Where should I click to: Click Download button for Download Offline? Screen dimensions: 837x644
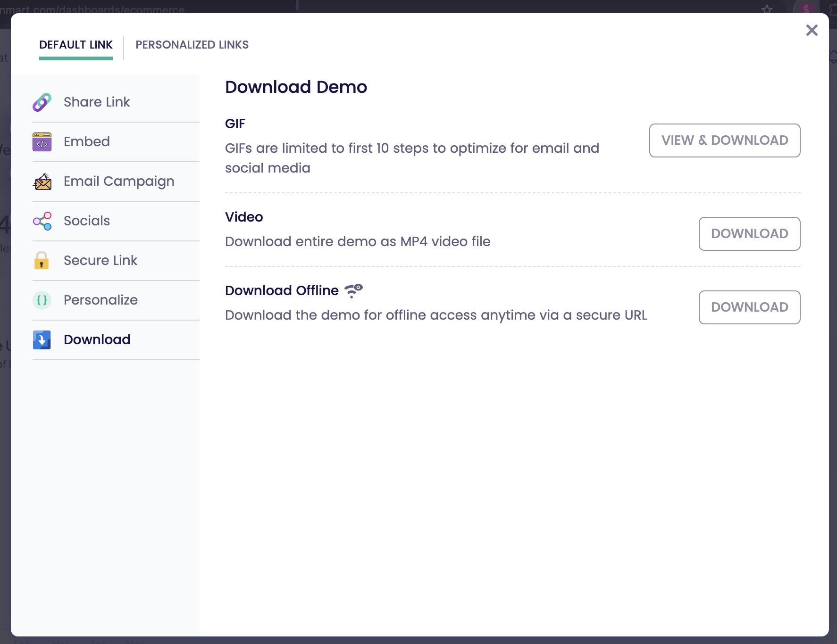(749, 307)
